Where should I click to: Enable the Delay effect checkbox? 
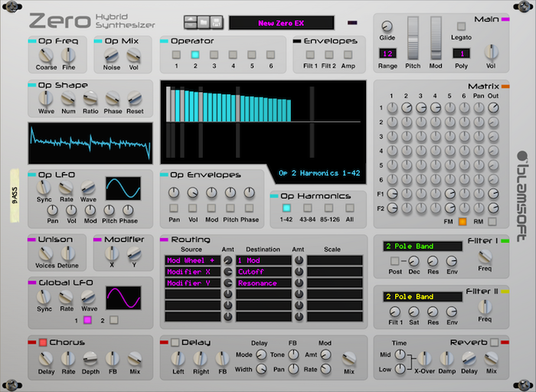(175, 342)
